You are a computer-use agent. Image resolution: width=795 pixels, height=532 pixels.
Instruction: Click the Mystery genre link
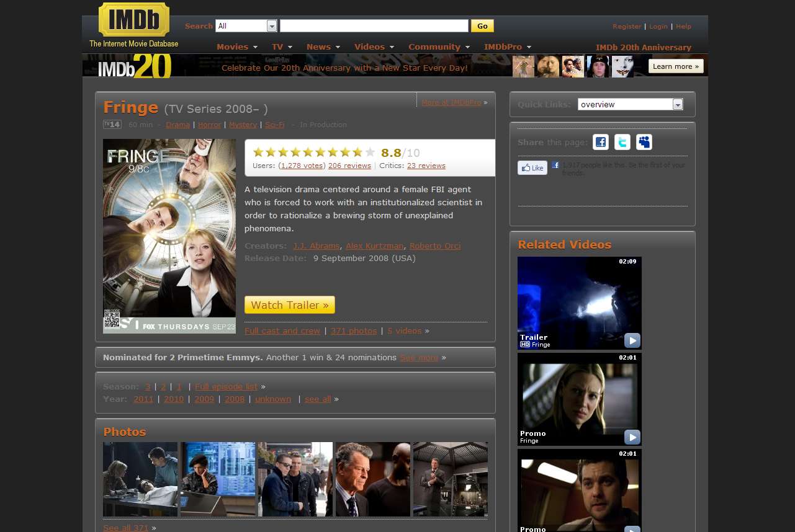pos(243,125)
